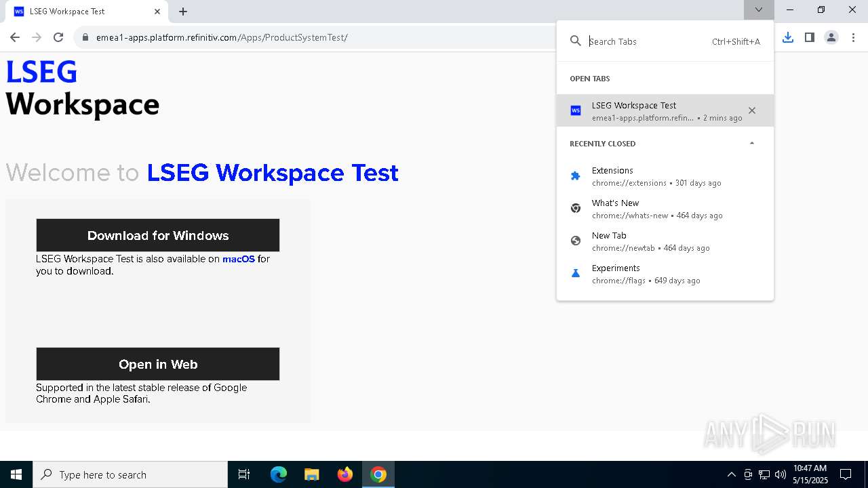This screenshot has height=488, width=868.
Task: Follow the macOS download link
Action: pyautogui.click(x=239, y=259)
